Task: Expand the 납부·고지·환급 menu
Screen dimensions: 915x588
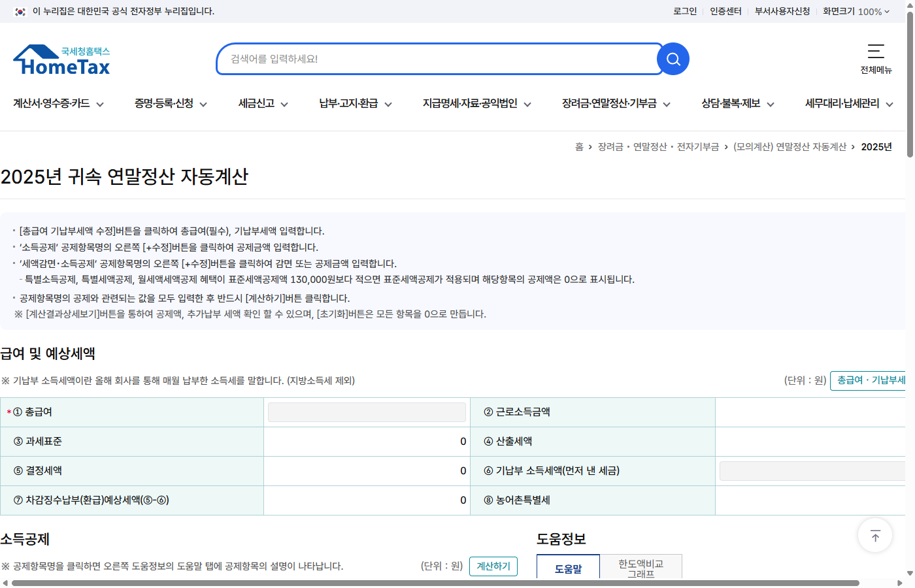Action: coord(348,103)
